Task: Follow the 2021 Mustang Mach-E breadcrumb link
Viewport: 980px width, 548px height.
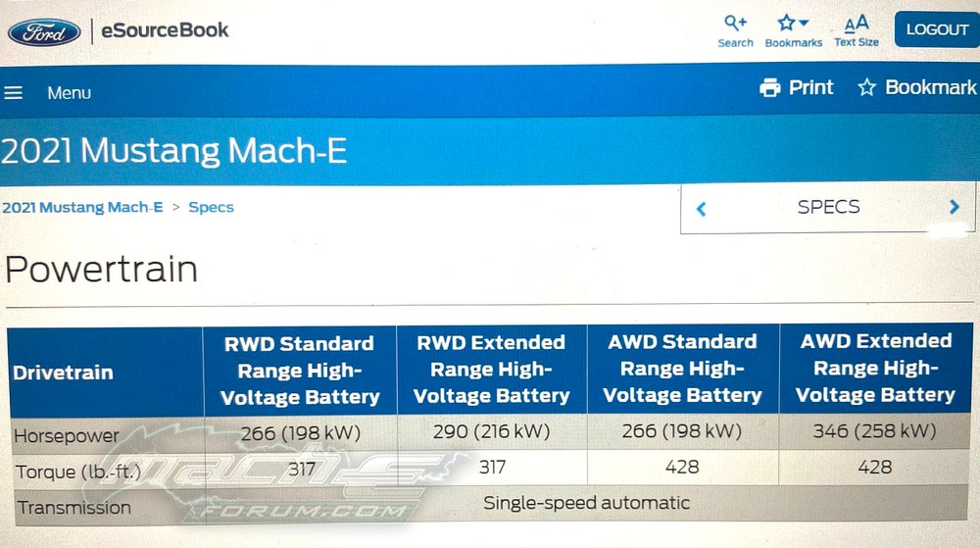Action: click(x=82, y=207)
